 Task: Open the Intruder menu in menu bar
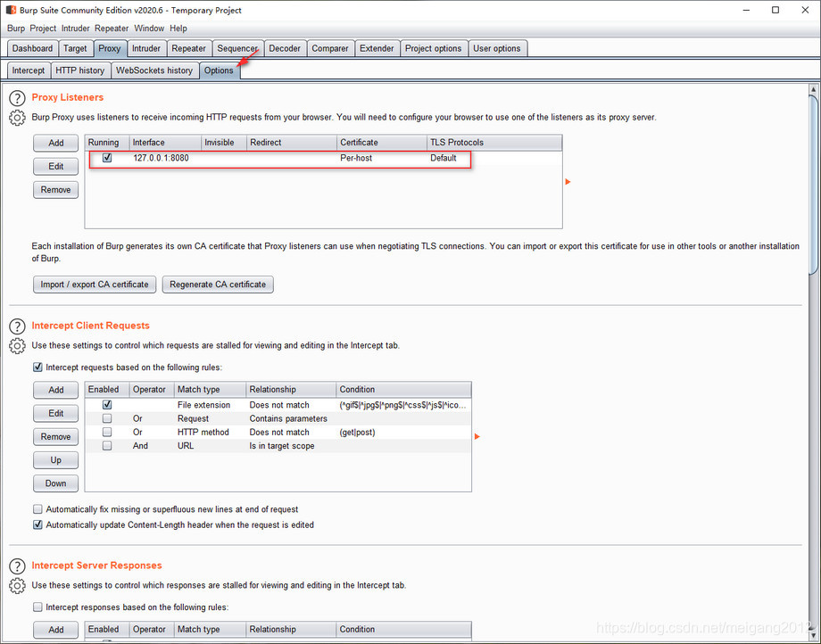point(75,29)
